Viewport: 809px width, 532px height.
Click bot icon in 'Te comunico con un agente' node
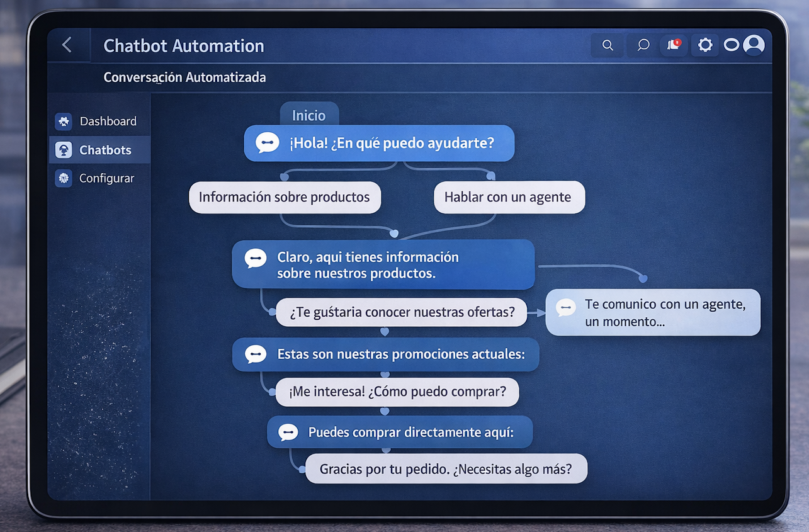(565, 307)
